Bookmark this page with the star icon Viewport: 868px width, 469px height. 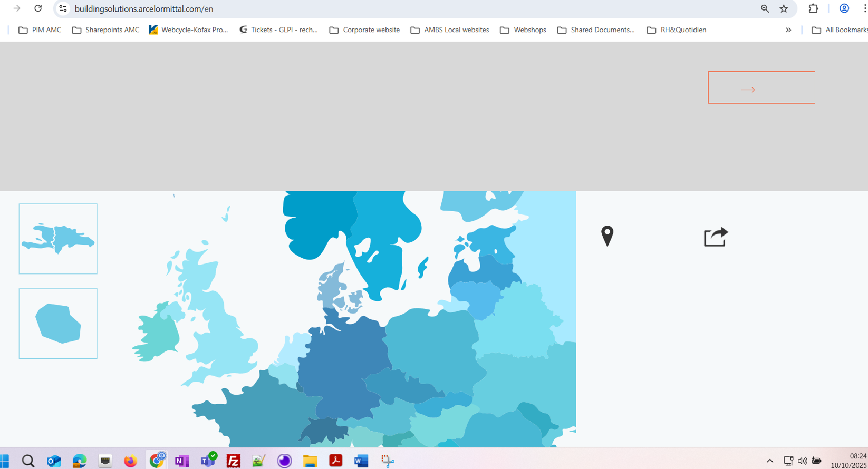[x=784, y=8]
